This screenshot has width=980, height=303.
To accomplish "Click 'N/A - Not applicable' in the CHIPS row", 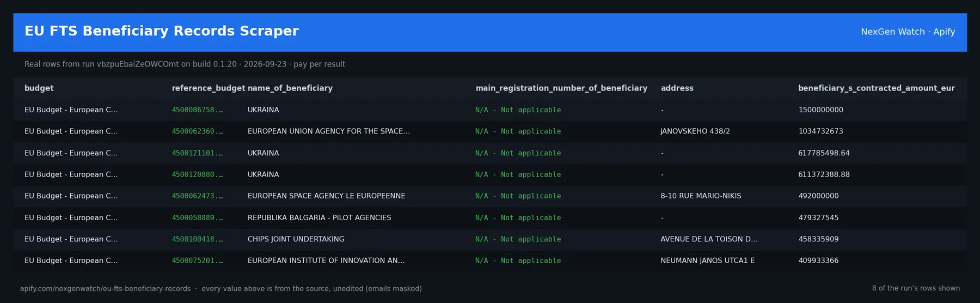I will point(518,239).
